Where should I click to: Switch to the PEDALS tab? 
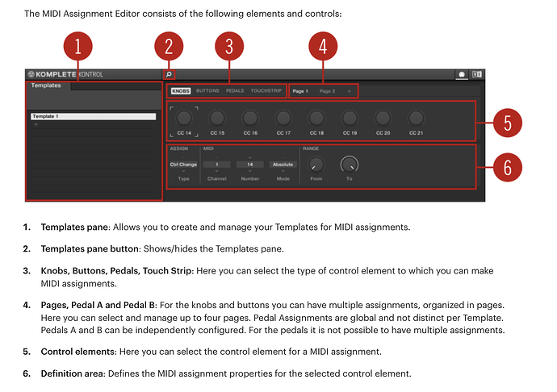(x=235, y=91)
